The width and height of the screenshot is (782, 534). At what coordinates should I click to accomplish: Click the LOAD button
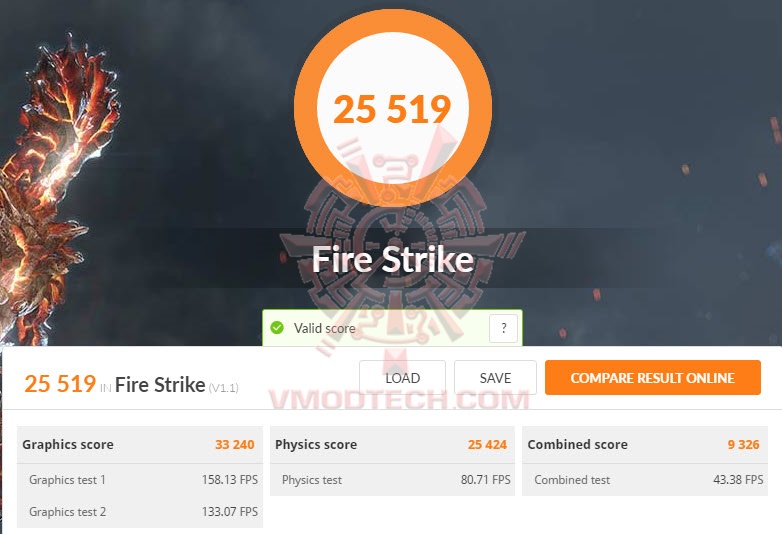(402, 378)
